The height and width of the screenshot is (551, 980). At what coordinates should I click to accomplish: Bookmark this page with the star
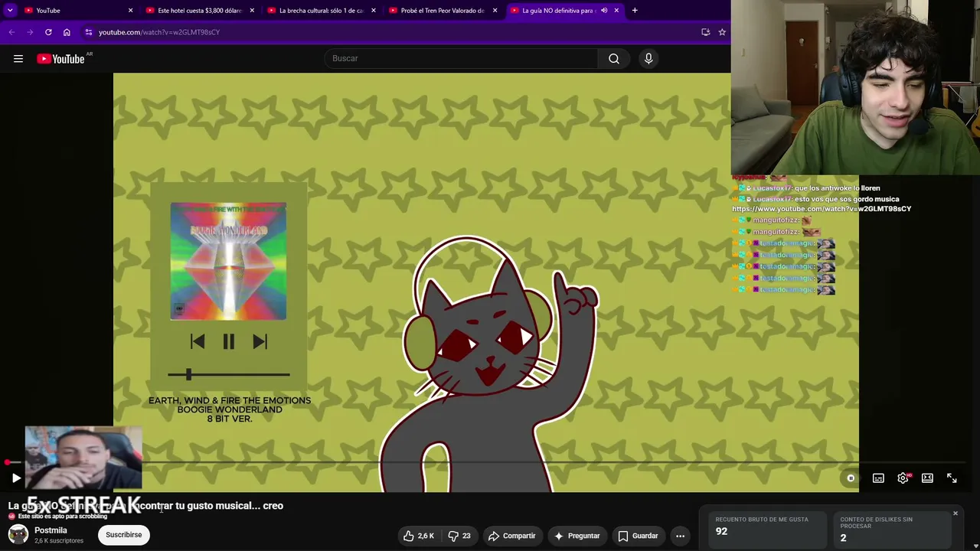722,32
